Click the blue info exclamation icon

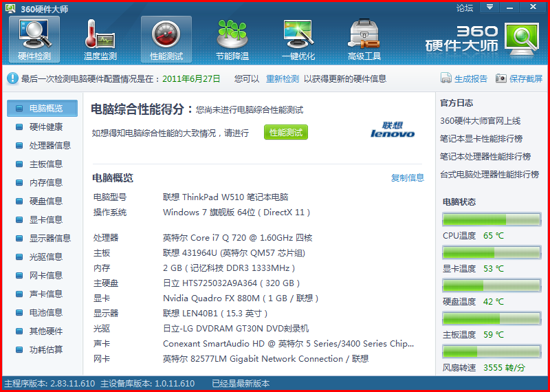click(12, 78)
